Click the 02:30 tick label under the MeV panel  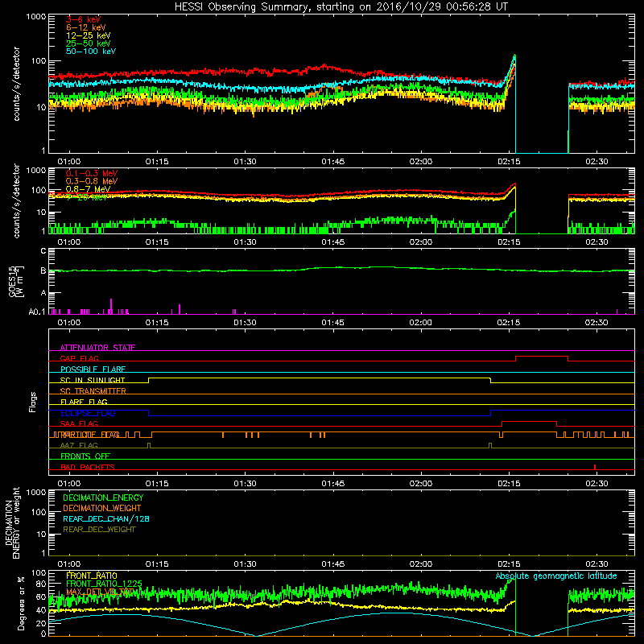[x=597, y=242]
